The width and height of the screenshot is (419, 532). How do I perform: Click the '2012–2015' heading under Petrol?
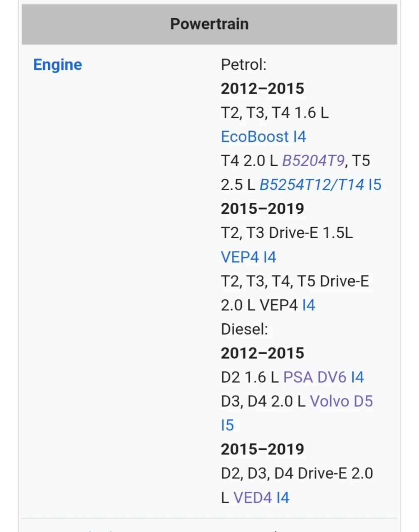263,89
